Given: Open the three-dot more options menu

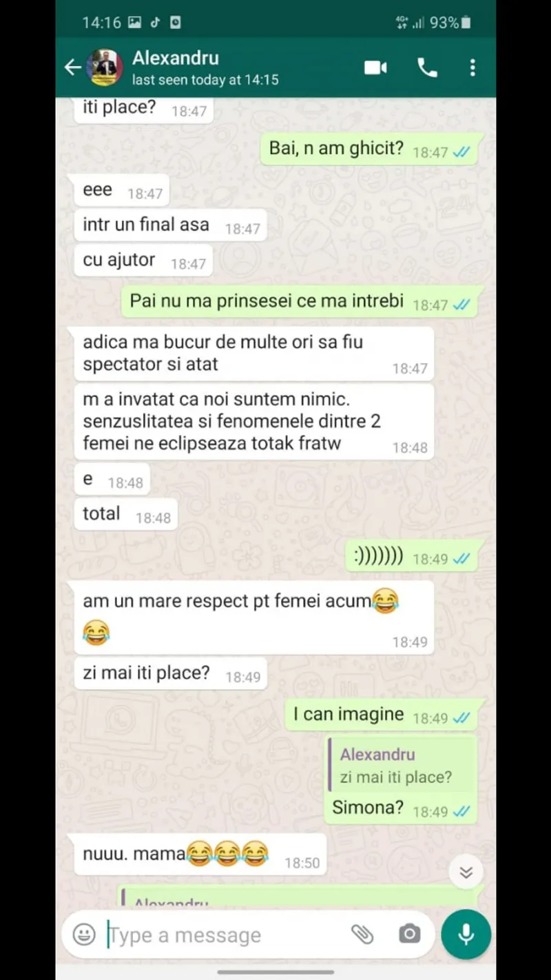Looking at the screenshot, I should [472, 68].
